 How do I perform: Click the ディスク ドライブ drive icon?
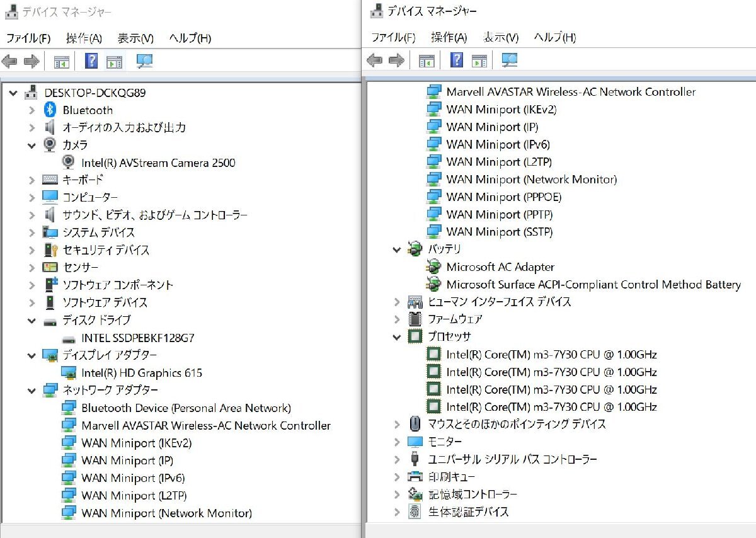pyautogui.click(x=50, y=321)
